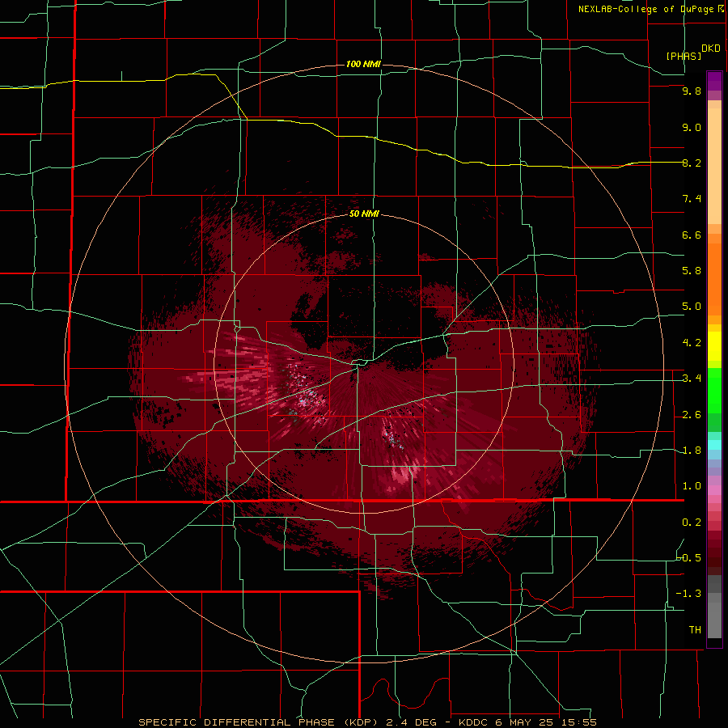Click the 1.0 value on color scale

[692, 486]
